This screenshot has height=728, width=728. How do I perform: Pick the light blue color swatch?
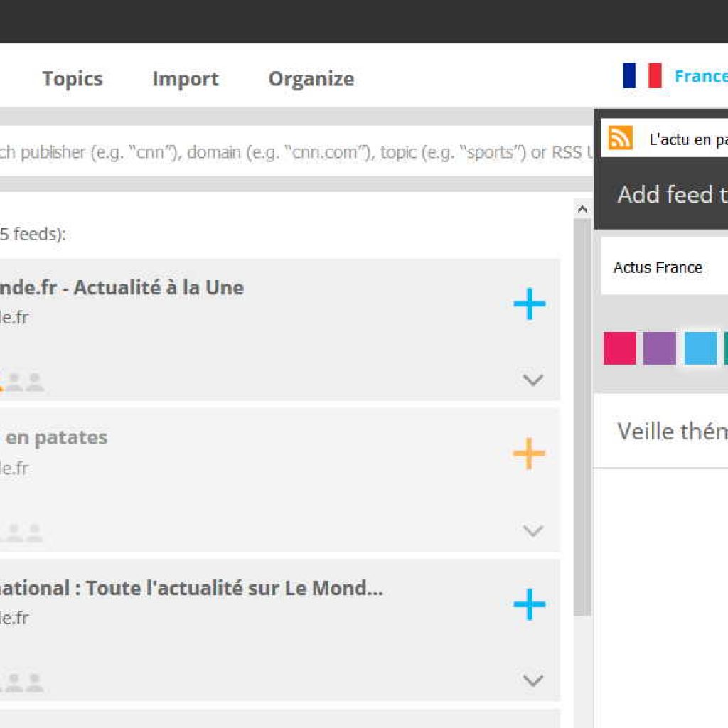pos(700,348)
